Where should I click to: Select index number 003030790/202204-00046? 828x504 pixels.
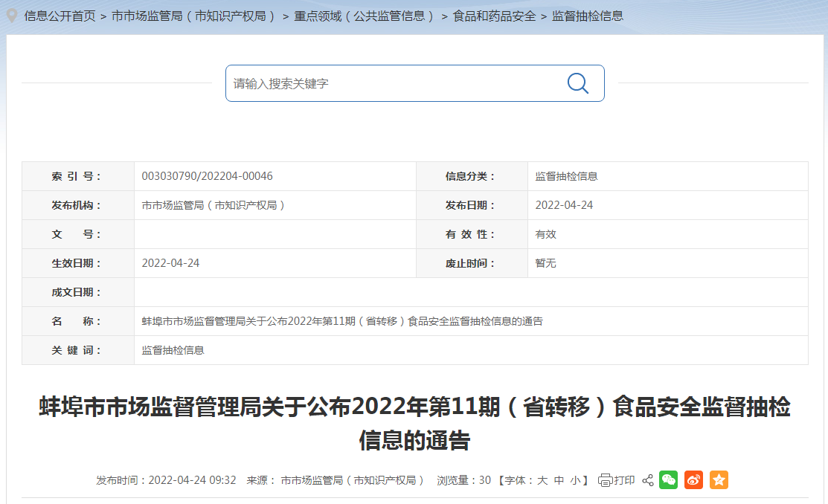pos(207,176)
